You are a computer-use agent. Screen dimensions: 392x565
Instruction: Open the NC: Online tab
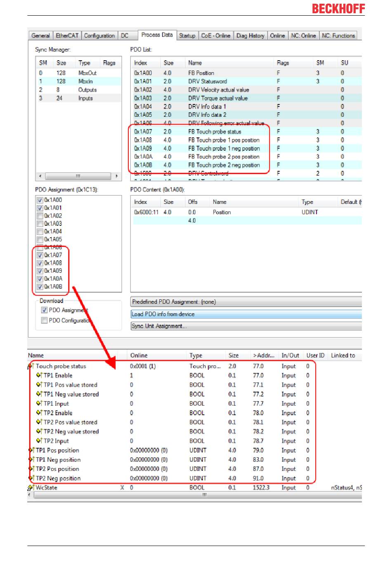[303, 35]
